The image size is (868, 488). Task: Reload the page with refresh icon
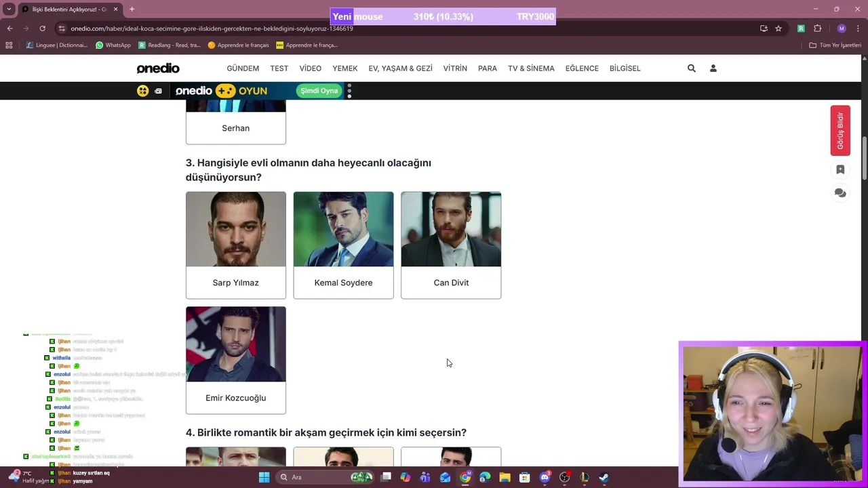[x=42, y=28]
